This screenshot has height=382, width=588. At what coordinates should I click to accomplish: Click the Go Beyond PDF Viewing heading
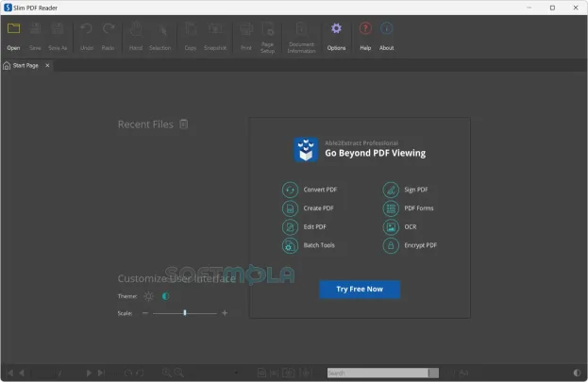pyautogui.click(x=375, y=153)
